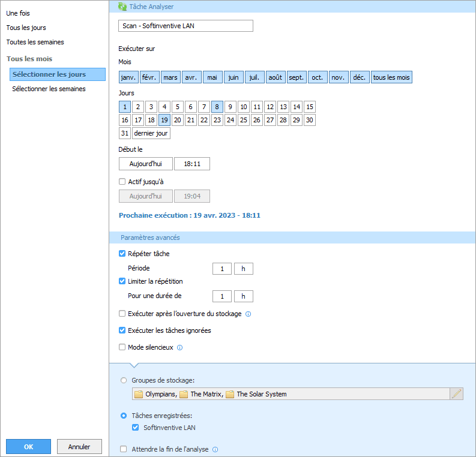Click info icon next to Mode silencieux
Image resolution: width=476 pixels, height=457 pixels.
[x=179, y=347]
